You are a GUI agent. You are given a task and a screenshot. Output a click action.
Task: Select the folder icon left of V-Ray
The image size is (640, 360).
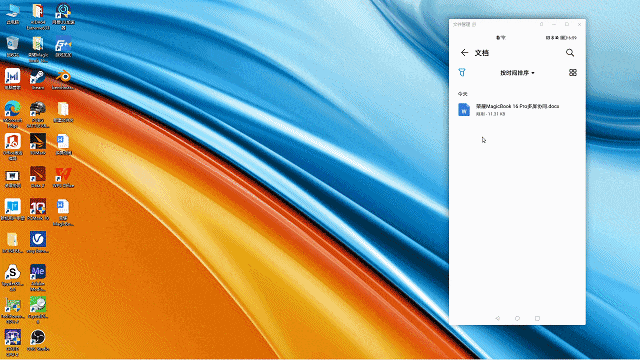(x=13, y=242)
